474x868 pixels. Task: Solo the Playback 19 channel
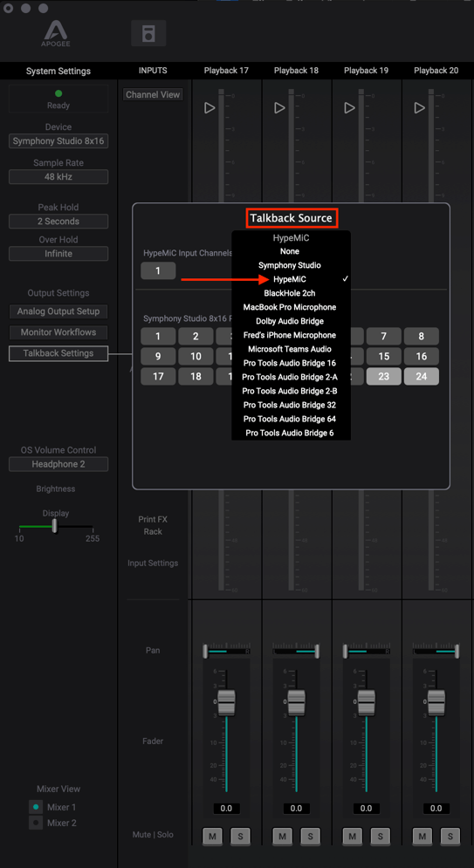click(x=381, y=836)
